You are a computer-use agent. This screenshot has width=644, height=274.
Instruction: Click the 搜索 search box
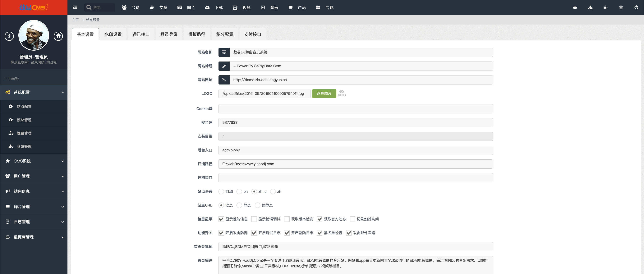pos(99,7)
